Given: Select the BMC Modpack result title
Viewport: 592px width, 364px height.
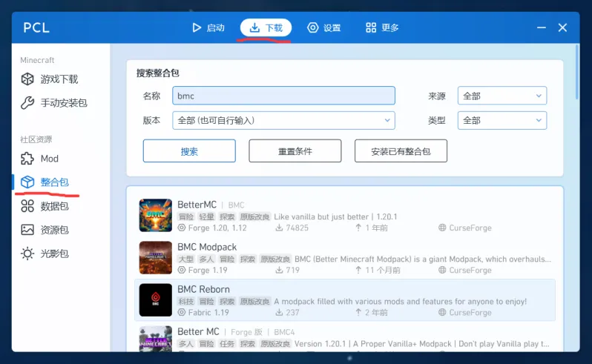Looking at the screenshot, I should coord(207,247).
